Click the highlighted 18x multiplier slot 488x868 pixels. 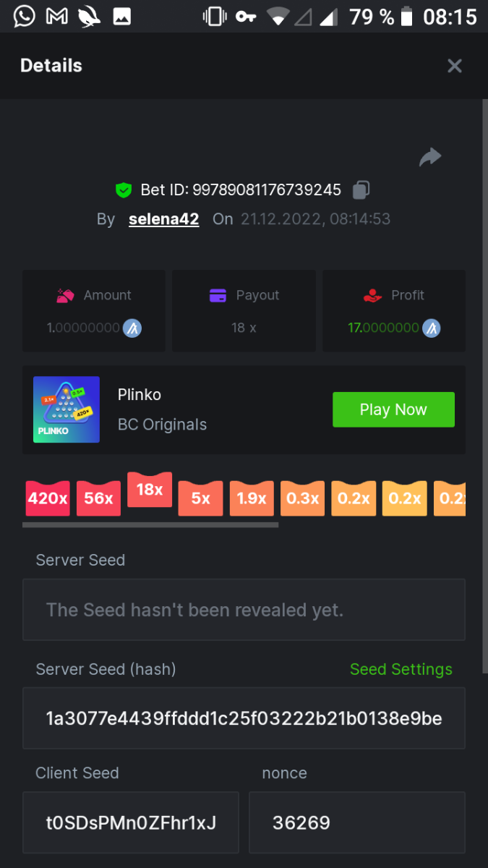pos(150,490)
